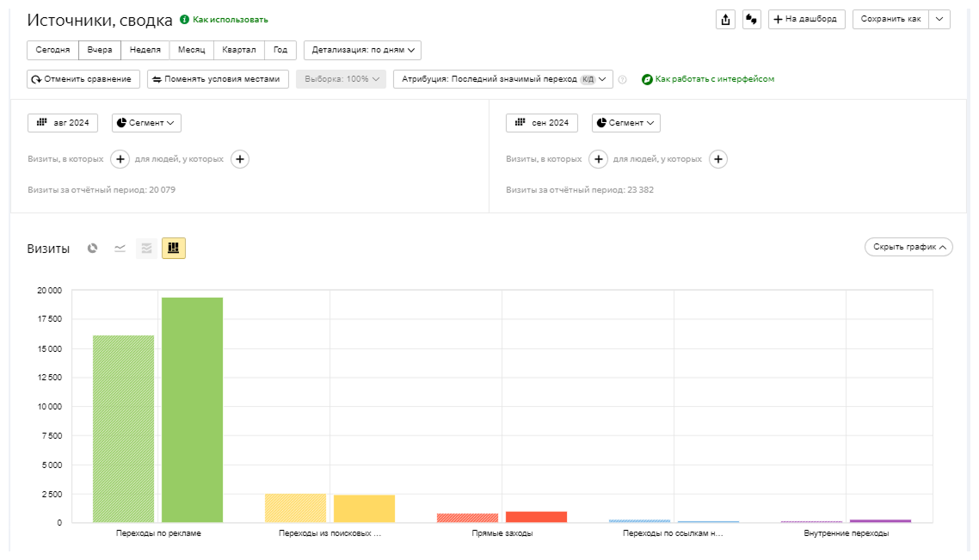The width and height of the screenshot is (979, 560).
Task: Open right Сегмент dropdown
Action: point(625,123)
